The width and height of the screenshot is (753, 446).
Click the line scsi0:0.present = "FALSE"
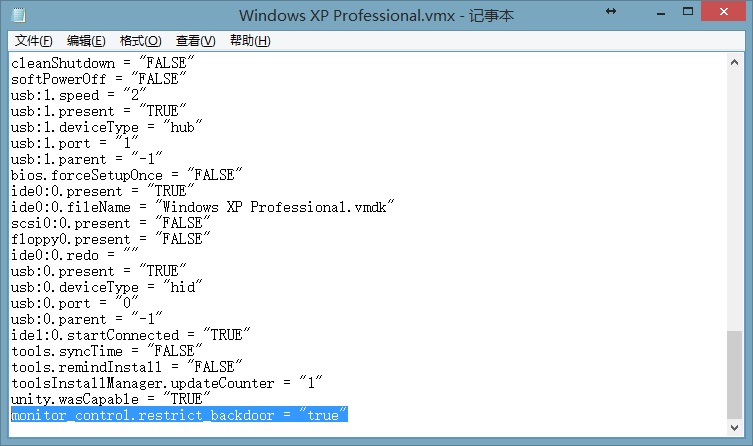pyautogui.click(x=110, y=223)
